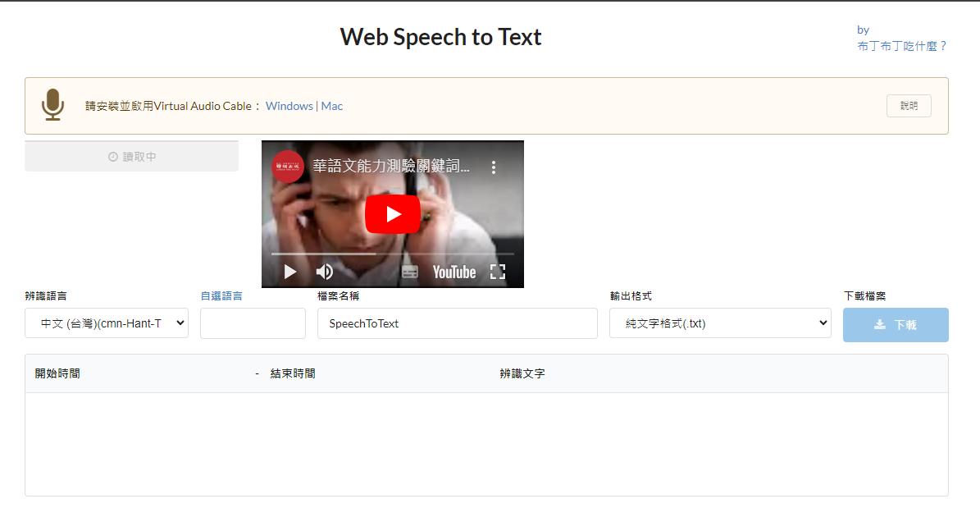Image resolution: width=980 pixels, height=508 pixels.
Task: Mute the video using the volume icon
Action: point(325,271)
